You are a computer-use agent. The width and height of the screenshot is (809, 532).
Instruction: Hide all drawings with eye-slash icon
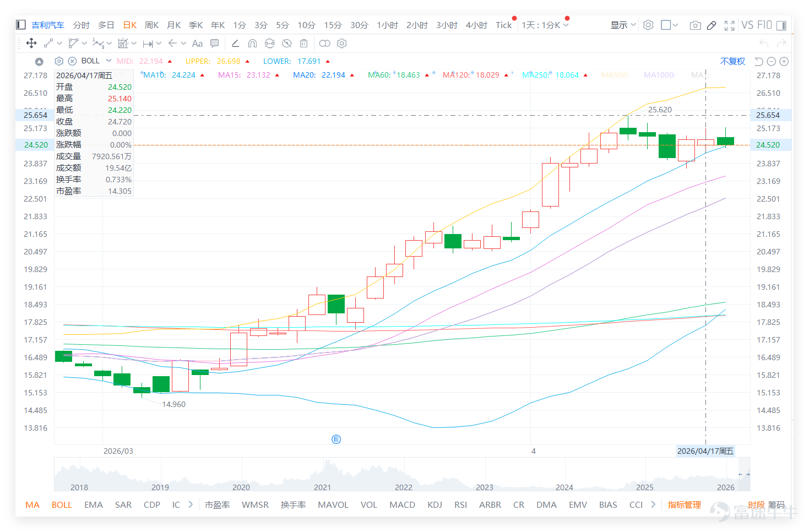coord(286,43)
